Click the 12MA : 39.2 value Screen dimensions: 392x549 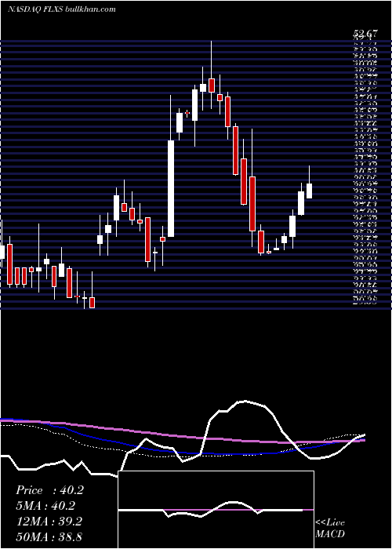point(49,522)
